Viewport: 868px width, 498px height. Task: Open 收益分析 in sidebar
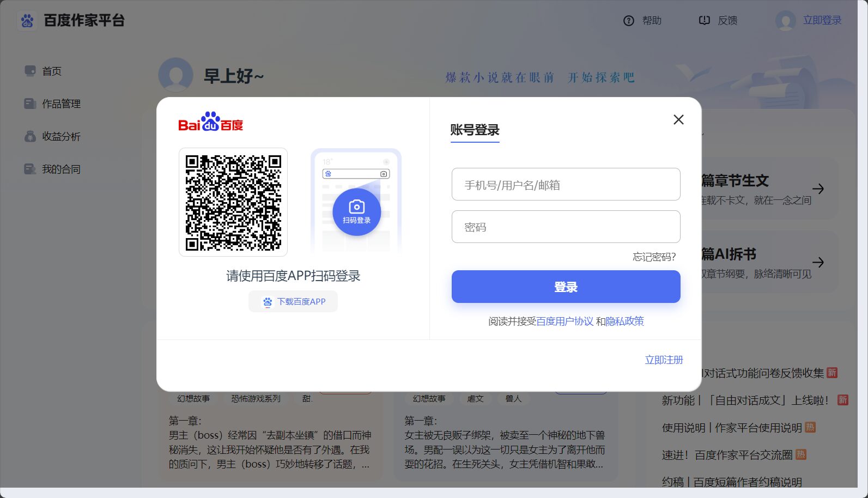pos(61,137)
